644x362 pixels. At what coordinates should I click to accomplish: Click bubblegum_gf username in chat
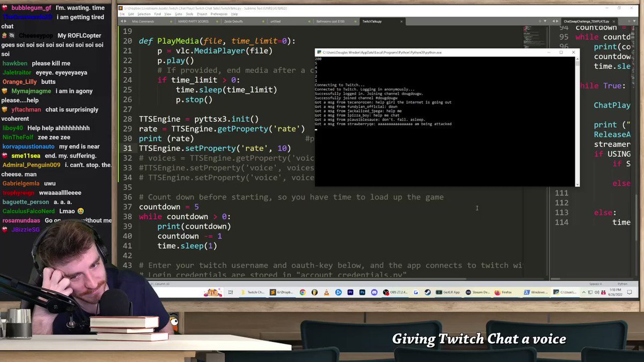pyautogui.click(x=31, y=8)
